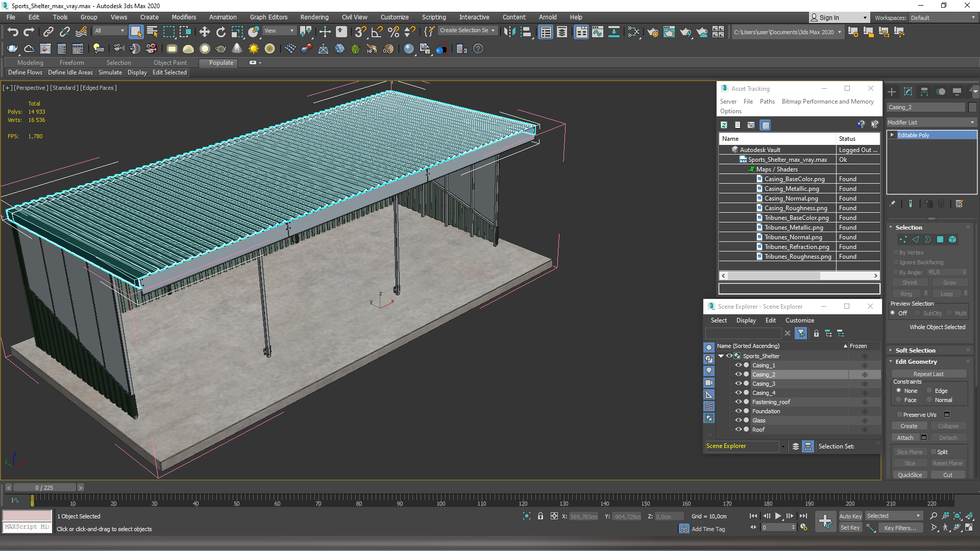Click the time slider 0 / 225
980x551 pixels.
[x=44, y=488]
